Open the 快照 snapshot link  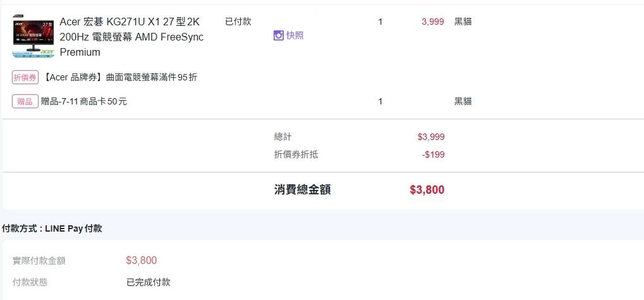(295, 35)
